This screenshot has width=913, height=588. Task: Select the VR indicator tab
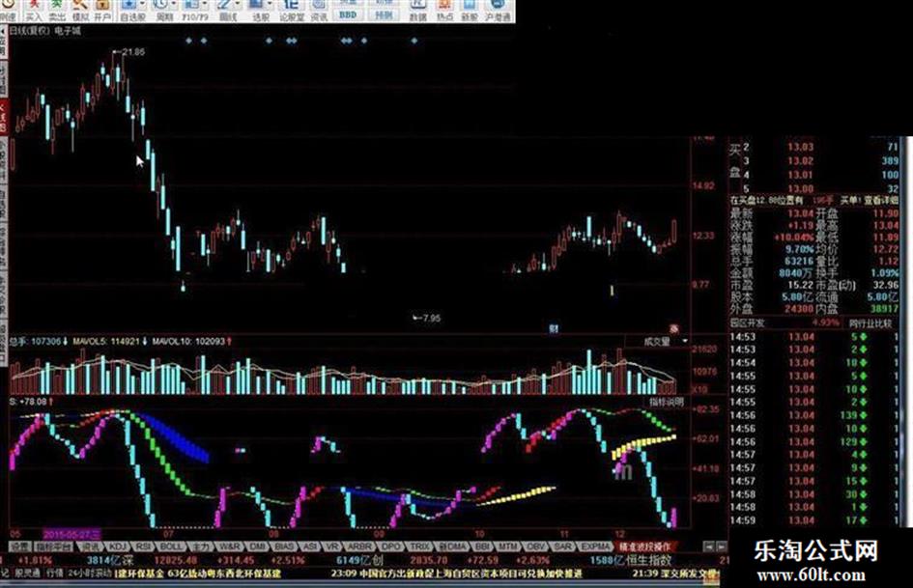point(332,546)
